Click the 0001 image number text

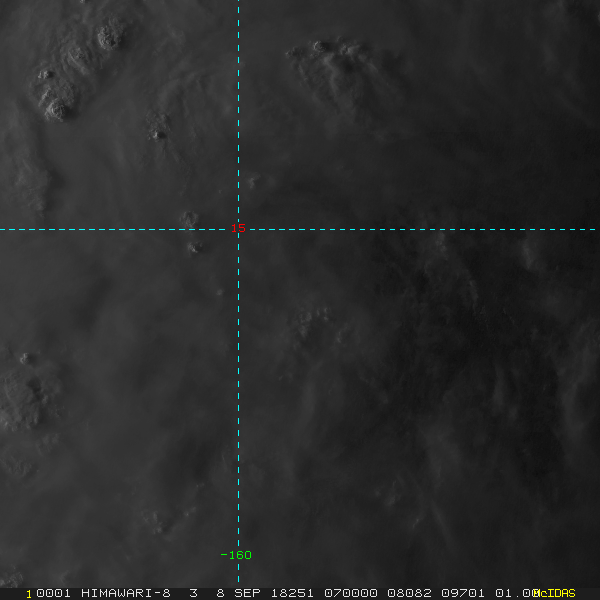tap(53, 593)
